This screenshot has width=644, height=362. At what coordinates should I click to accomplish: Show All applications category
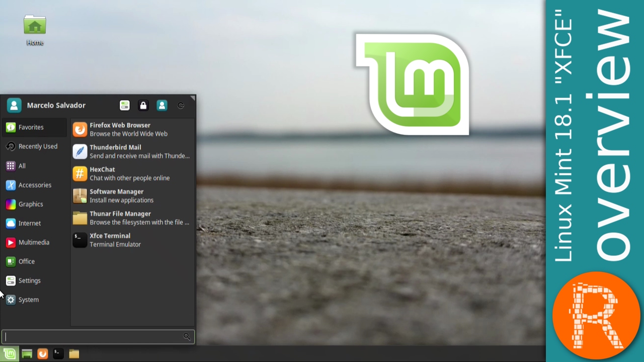[35, 165]
